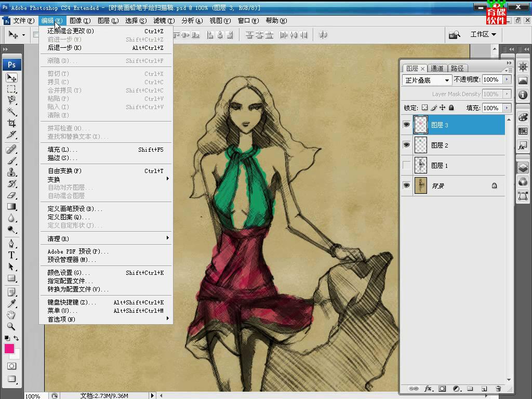This screenshot has height=399, width=532.
Task: Select the Clone Stamp tool
Action: (x=11, y=172)
